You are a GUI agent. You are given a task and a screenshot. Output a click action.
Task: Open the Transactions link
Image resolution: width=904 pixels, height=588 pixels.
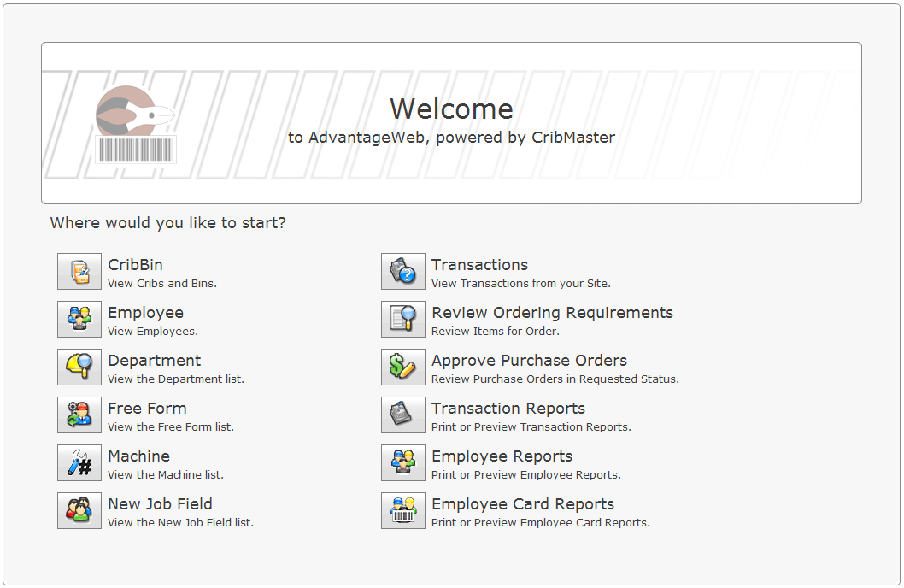point(479,265)
